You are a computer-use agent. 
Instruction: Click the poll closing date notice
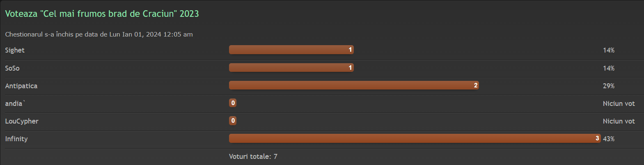click(x=99, y=34)
